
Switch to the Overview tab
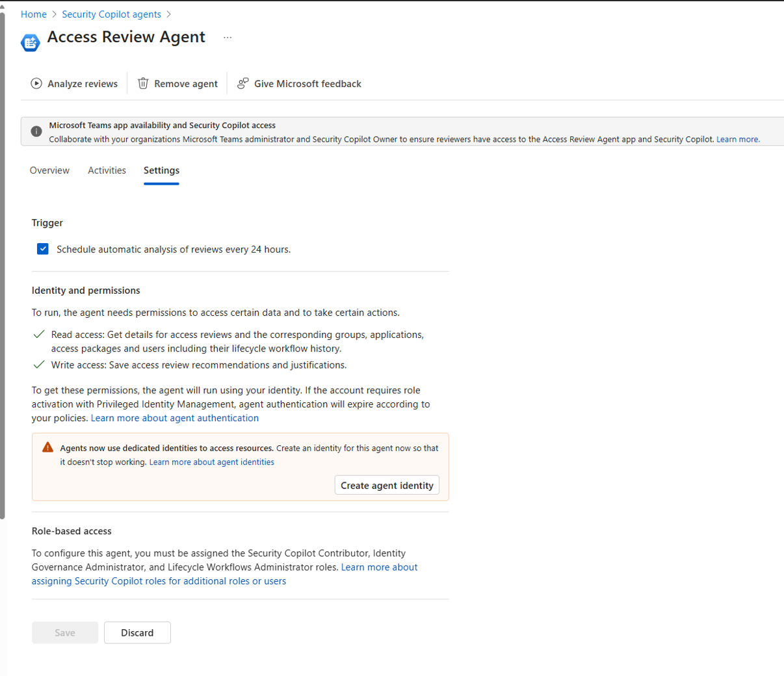pos(49,170)
